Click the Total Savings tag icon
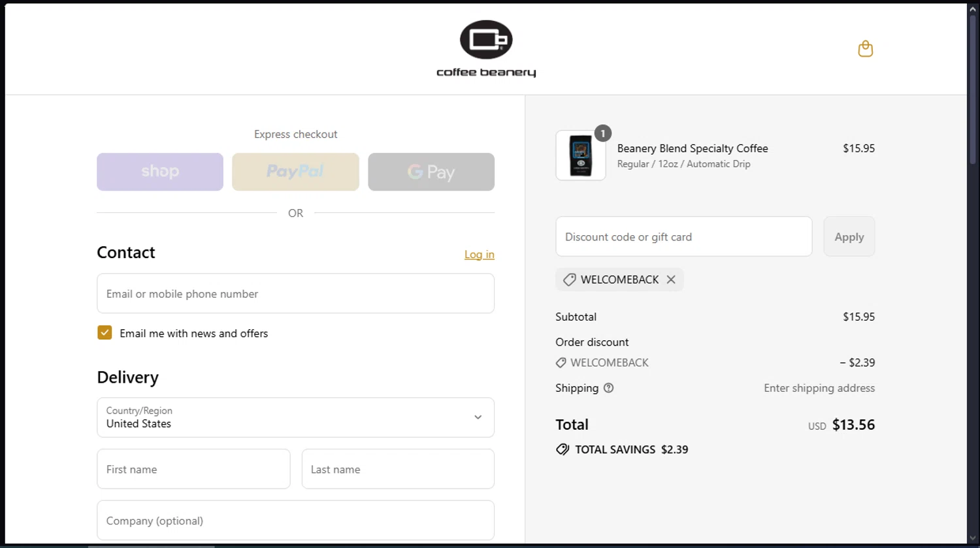Image resolution: width=980 pixels, height=548 pixels. click(x=563, y=449)
